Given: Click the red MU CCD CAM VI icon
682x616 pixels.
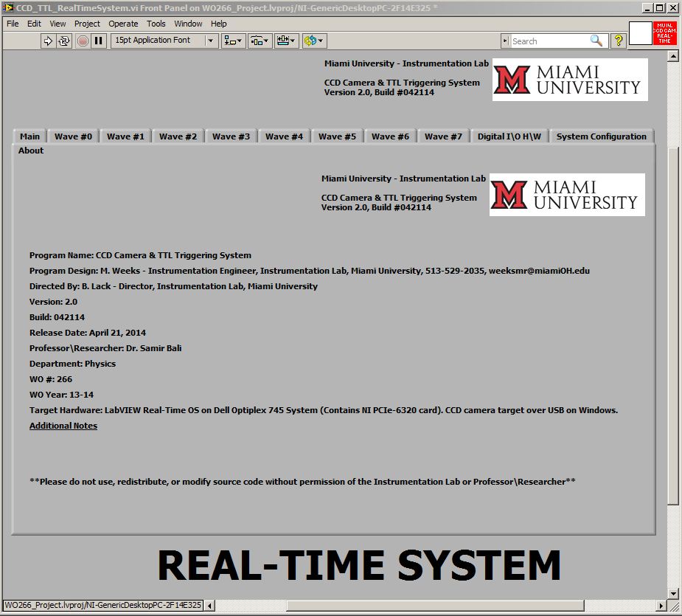Looking at the screenshot, I should (x=664, y=33).
